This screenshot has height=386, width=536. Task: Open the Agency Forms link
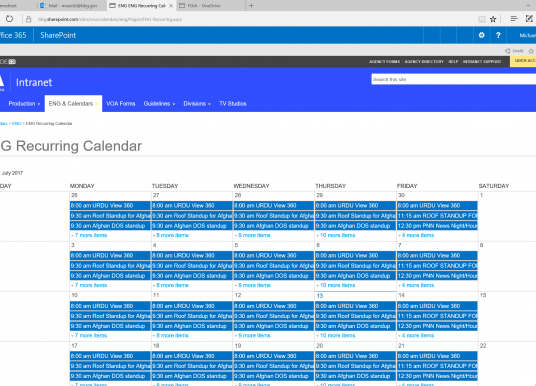(384, 62)
